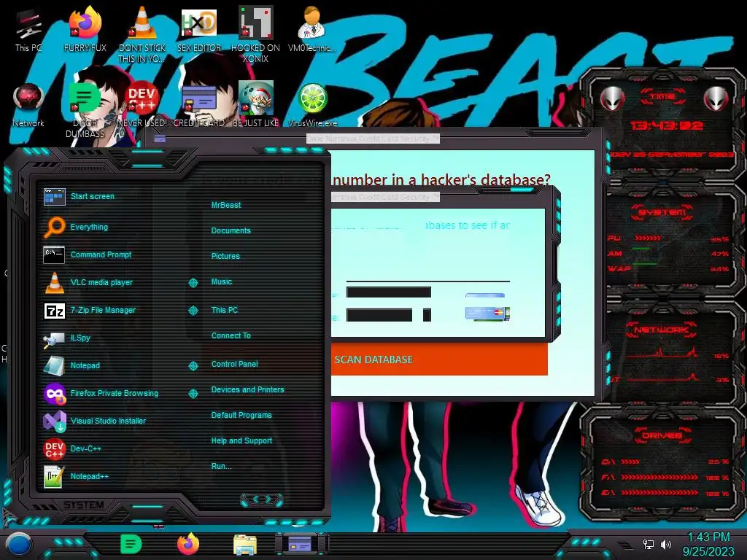Click the VLC media player label
This screenshot has width=747, height=560.
click(101, 282)
